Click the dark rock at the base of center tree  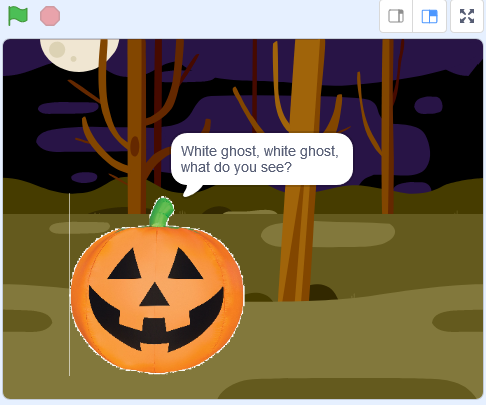click(323, 293)
